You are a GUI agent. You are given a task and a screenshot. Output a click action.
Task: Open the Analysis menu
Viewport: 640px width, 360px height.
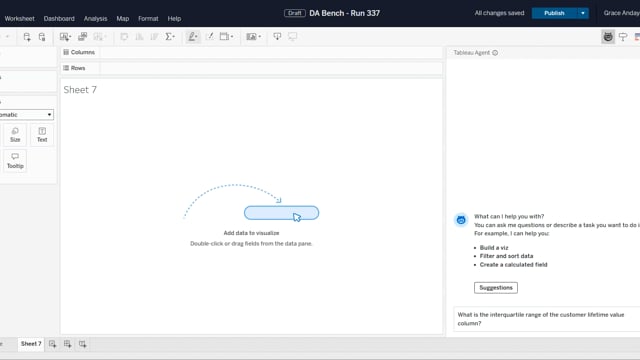(96, 18)
